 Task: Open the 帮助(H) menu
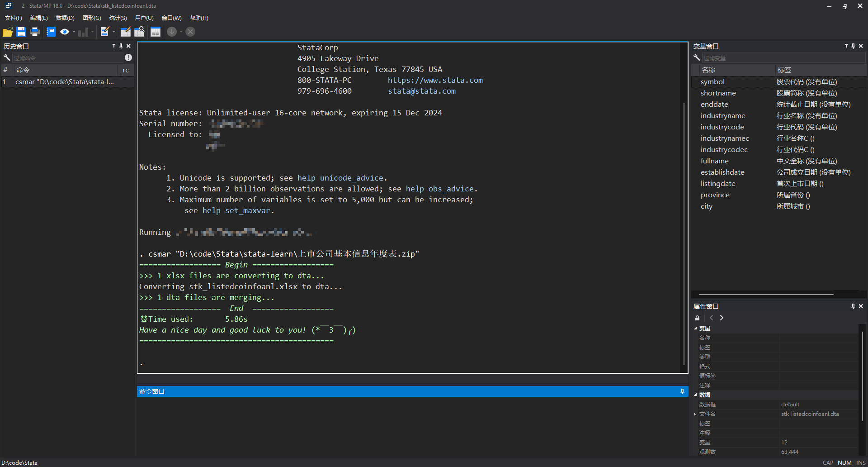point(199,18)
